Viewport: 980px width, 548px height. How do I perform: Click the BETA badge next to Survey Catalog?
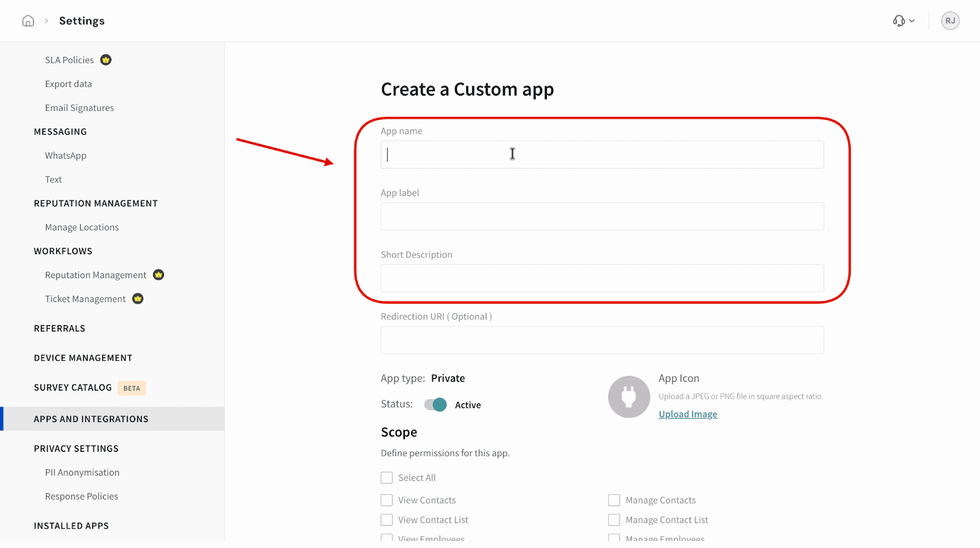coord(132,388)
